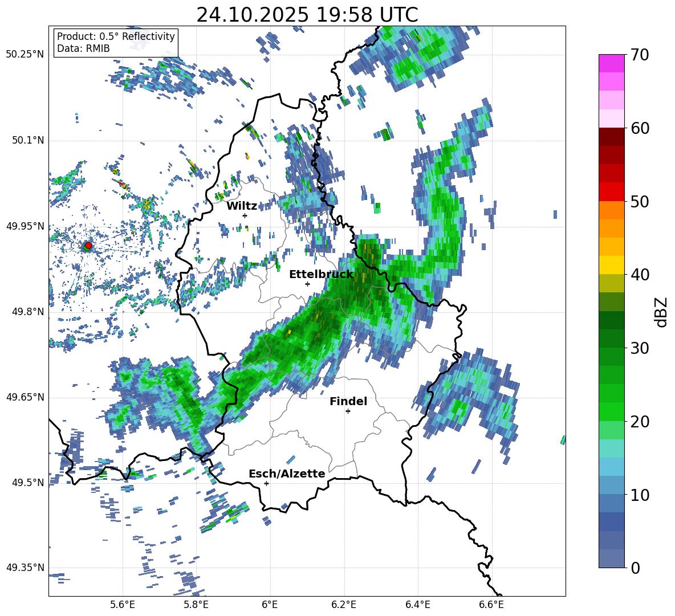
Task: Click the 'Product: 0.5° Reflectivity' label
Action: pyautogui.click(x=116, y=36)
